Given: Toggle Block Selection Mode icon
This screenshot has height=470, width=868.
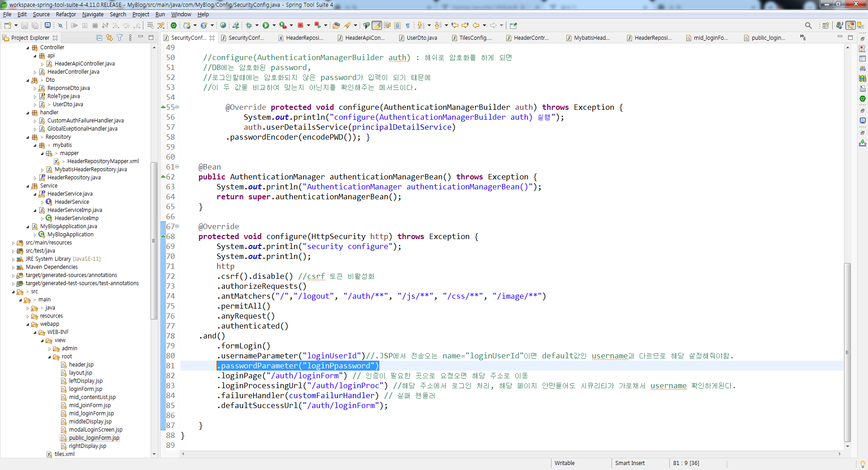Looking at the screenshot, I should pyautogui.click(x=397, y=25).
